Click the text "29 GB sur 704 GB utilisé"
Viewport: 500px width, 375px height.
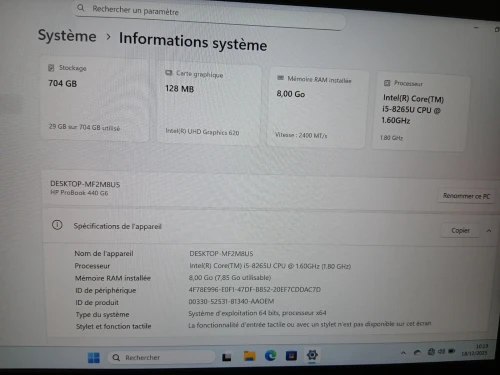84,127
